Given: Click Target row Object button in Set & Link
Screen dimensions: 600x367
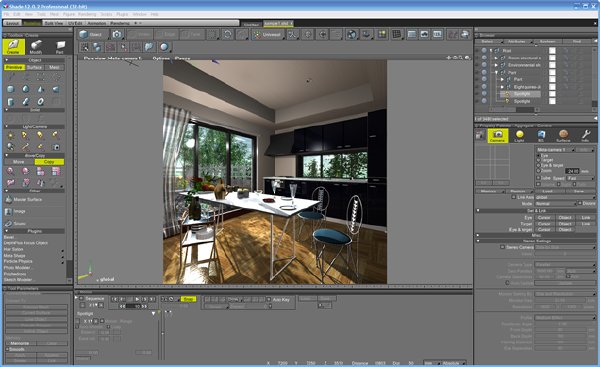Looking at the screenshot, I should pos(565,223).
